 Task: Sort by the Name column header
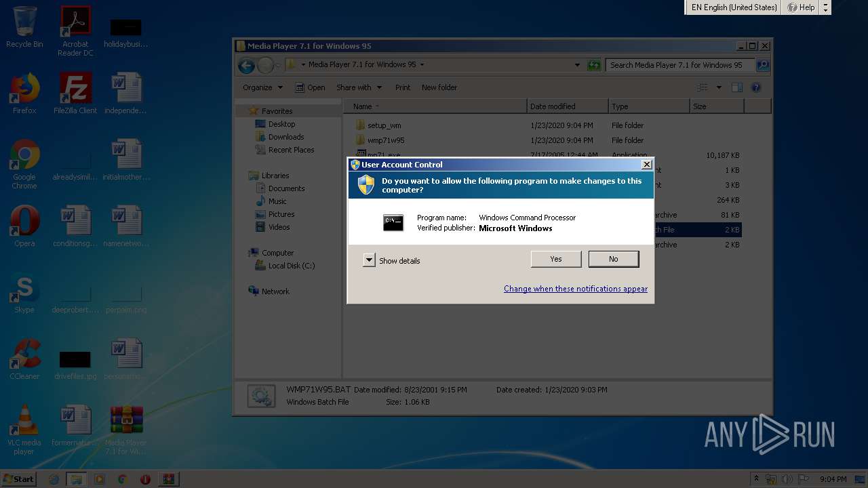(435, 106)
